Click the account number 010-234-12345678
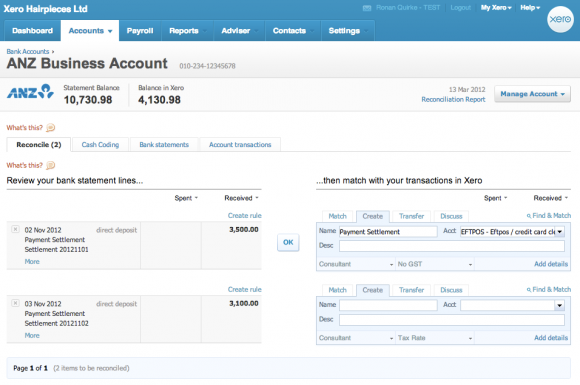Viewport: 580px width, 385px height. (x=207, y=66)
